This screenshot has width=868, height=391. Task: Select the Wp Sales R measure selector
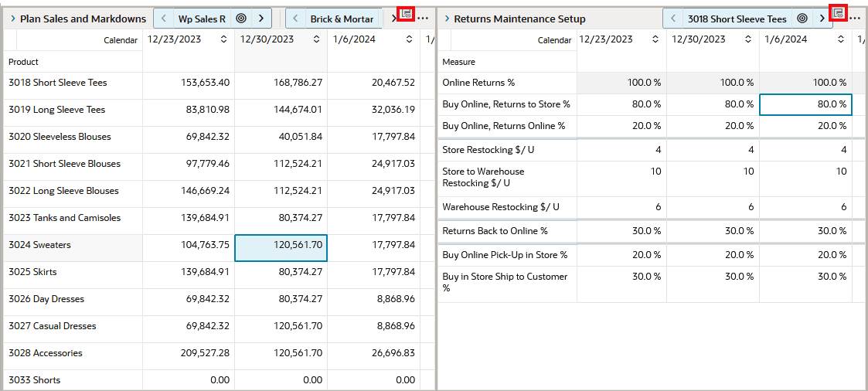point(202,19)
